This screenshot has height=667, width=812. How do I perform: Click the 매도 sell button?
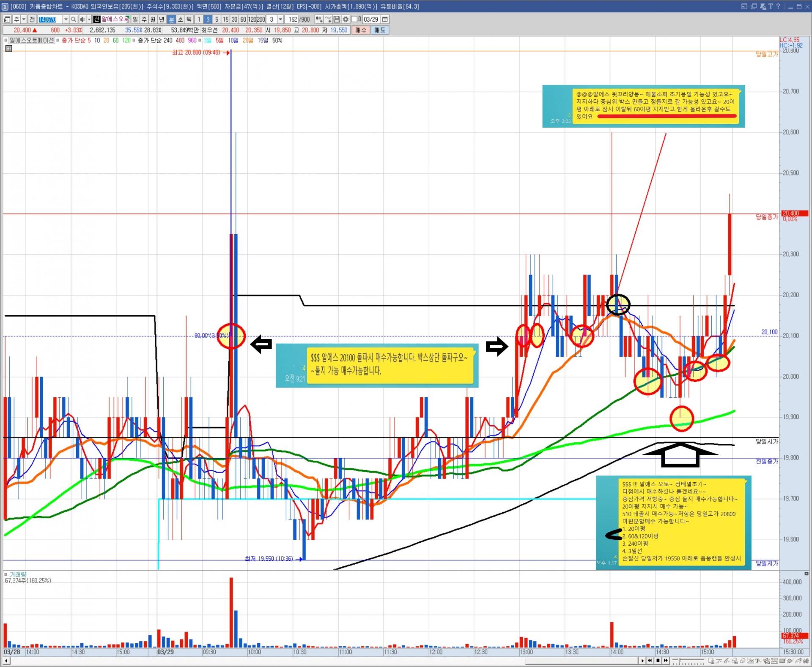pos(380,30)
